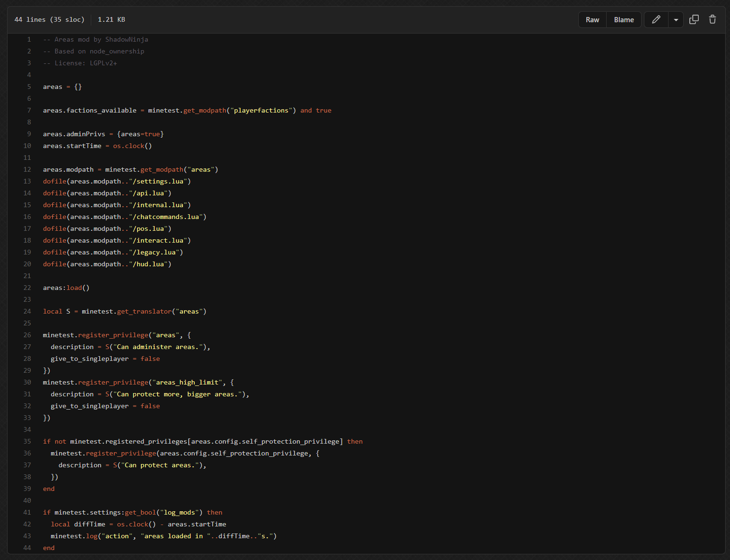Viewport: 730px width, 560px height.
Task: Click the areas:load() call on line 22
Action: [66, 288]
